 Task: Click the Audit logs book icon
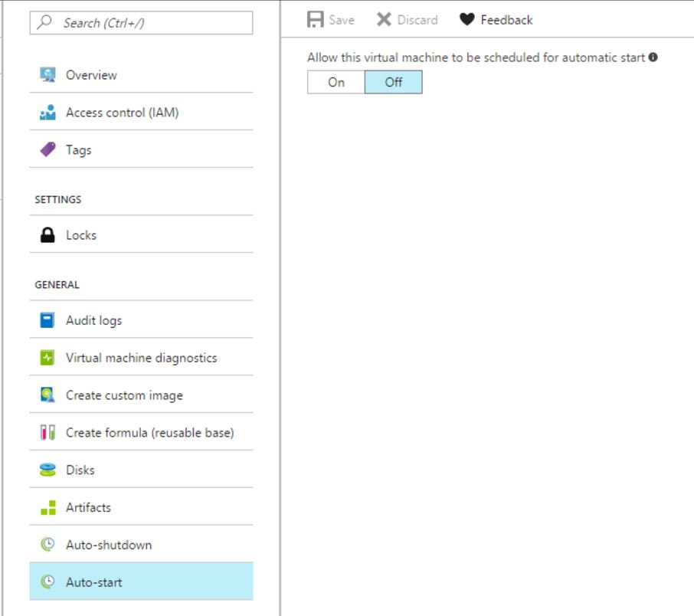(47, 320)
